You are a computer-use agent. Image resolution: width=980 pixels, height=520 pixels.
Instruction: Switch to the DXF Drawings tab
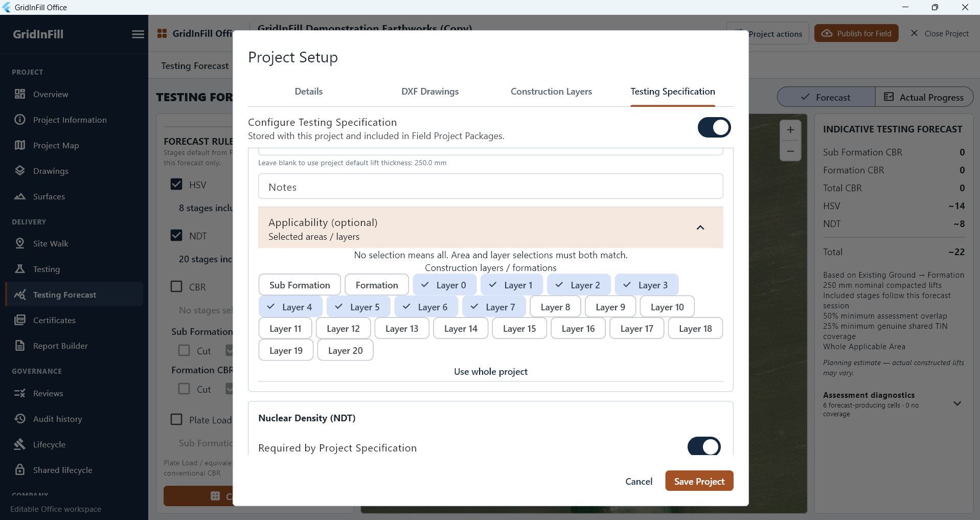click(x=430, y=92)
